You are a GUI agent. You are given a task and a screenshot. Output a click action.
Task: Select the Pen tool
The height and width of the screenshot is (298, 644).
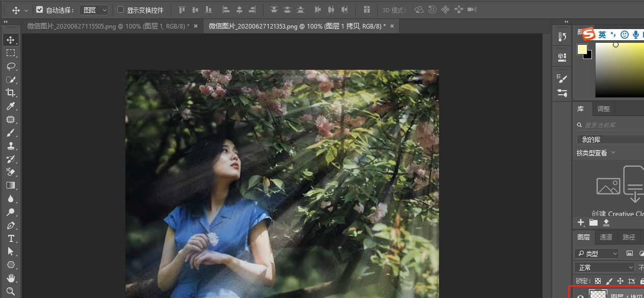click(x=11, y=225)
